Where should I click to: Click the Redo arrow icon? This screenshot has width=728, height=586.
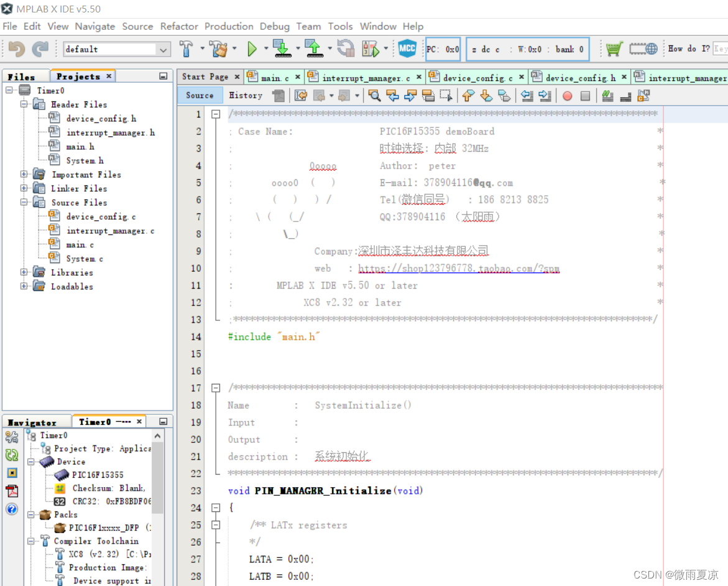click(x=40, y=49)
